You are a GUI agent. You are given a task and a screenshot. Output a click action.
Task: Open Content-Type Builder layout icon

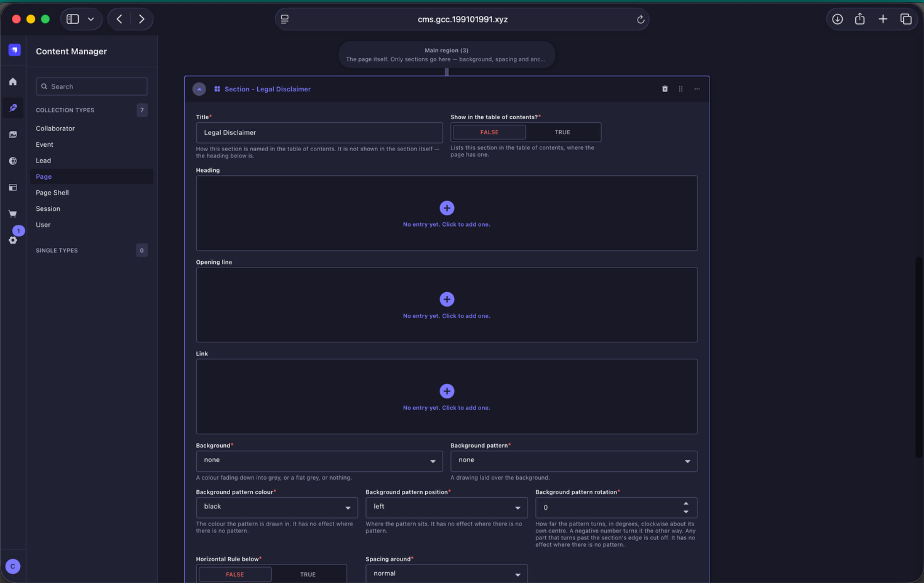(13, 187)
